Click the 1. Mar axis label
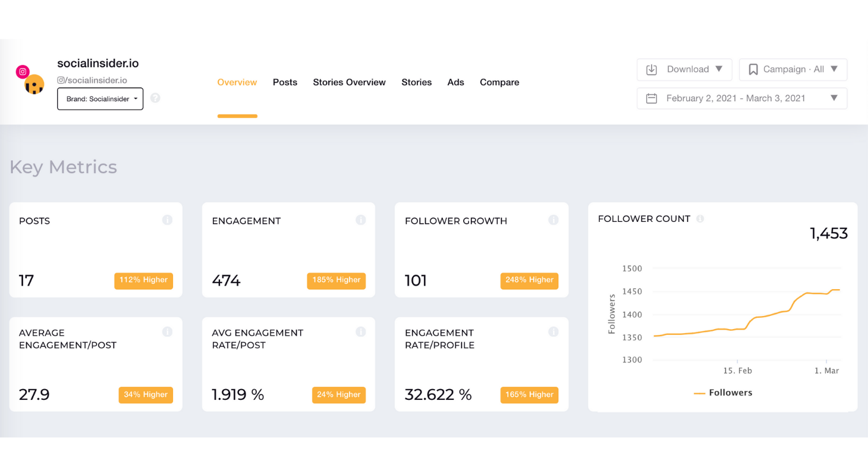The height and width of the screenshot is (476, 868). click(826, 370)
